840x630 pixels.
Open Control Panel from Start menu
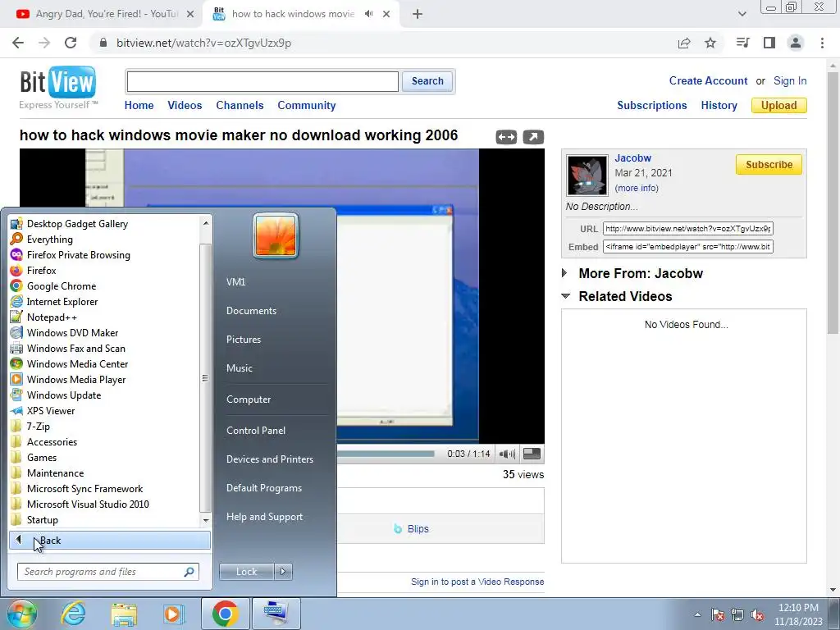pyautogui.click(x=256, y=430)
